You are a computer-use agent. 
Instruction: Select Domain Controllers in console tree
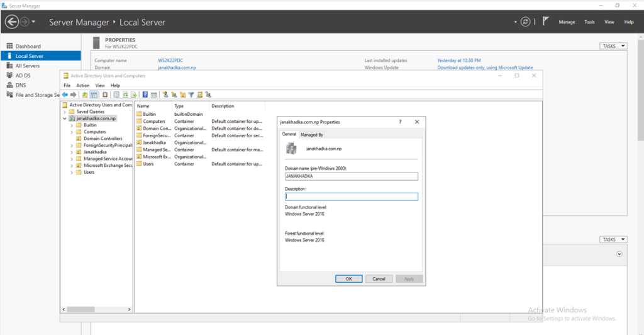pos(103,139)
